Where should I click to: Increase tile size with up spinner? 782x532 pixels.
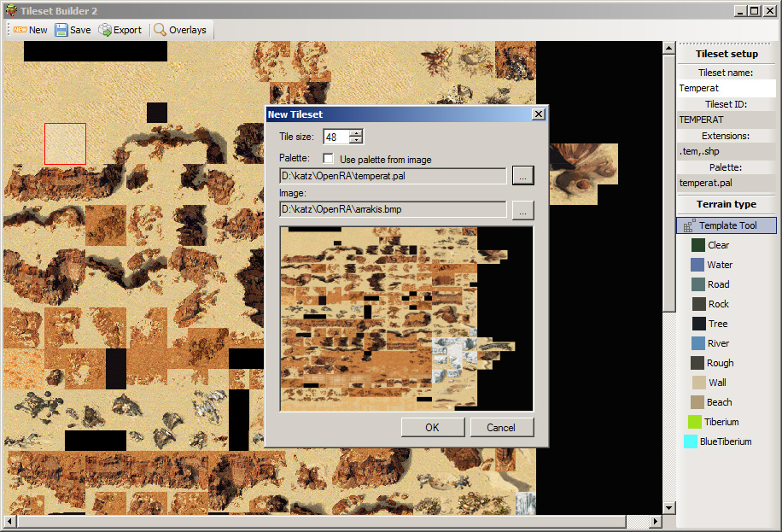tap(356, 133)
